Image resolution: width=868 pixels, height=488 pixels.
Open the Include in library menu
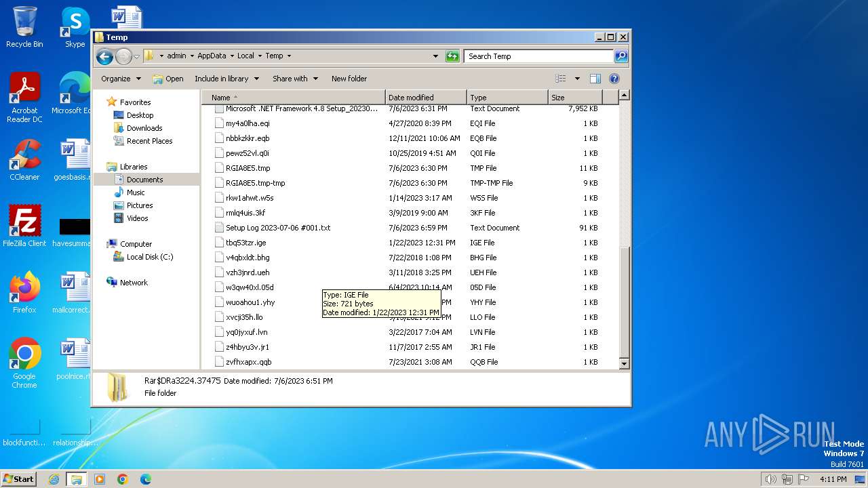tap(226, 79)
